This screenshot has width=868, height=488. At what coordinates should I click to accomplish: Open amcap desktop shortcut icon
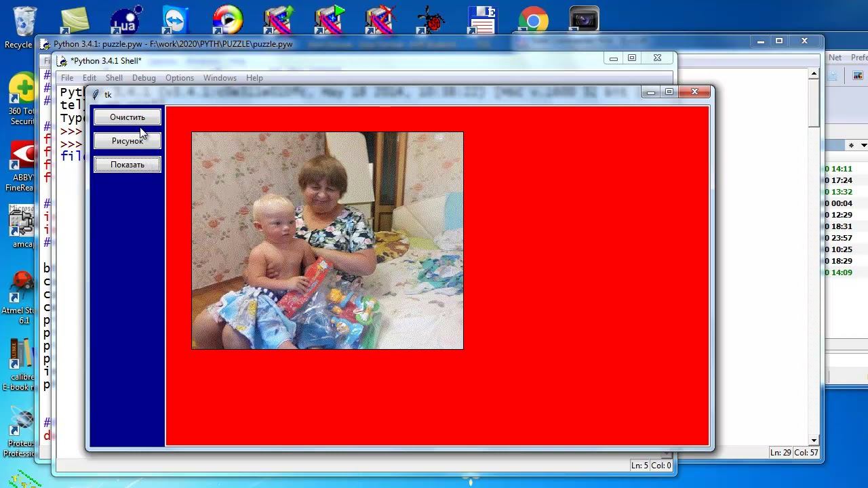click(22, 227)
